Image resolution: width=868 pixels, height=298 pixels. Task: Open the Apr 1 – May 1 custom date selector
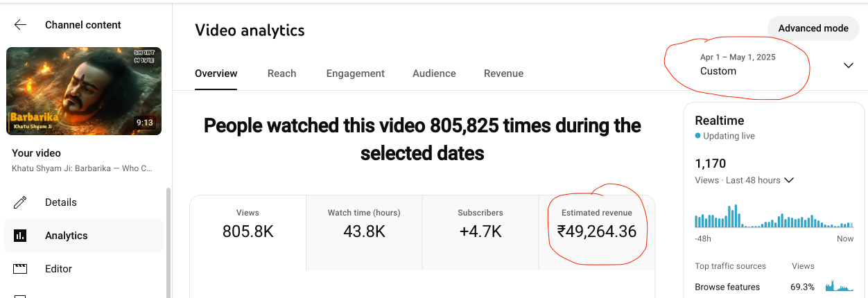click(738, 64)
